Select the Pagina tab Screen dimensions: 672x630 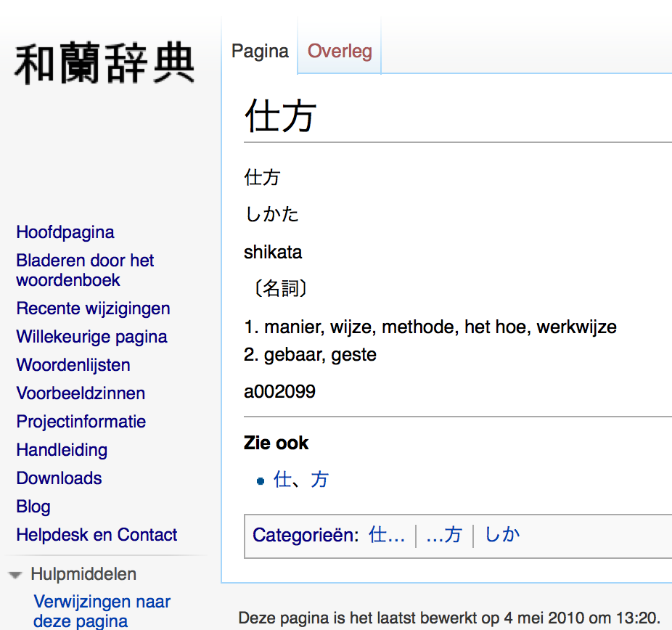[260, 52]
